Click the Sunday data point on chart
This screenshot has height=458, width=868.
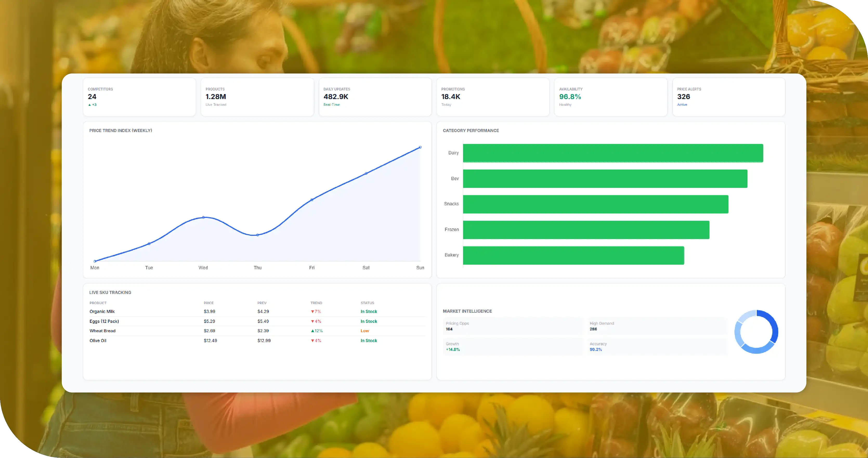[x=420, y=147]
